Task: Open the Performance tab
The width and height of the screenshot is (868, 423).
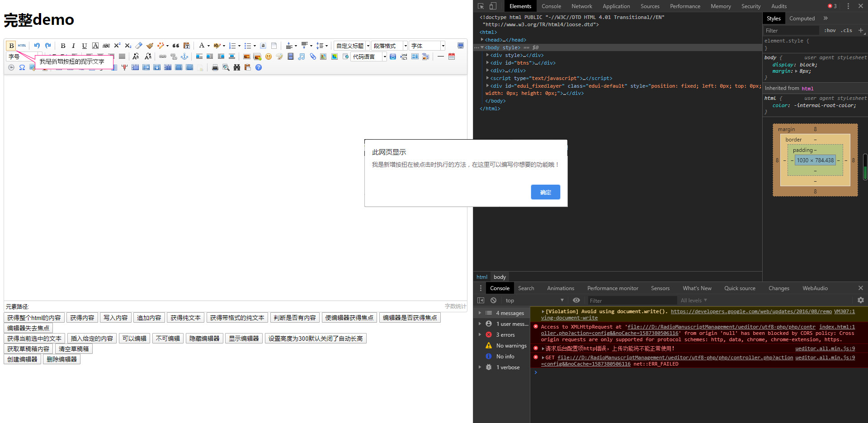Action: pyautogui.click(x=685, y=6)
